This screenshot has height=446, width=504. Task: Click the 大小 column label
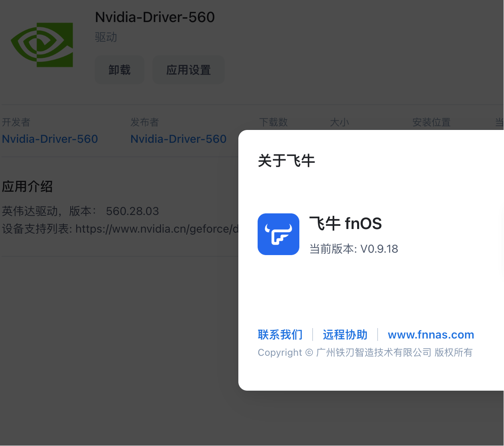(339, 122)
